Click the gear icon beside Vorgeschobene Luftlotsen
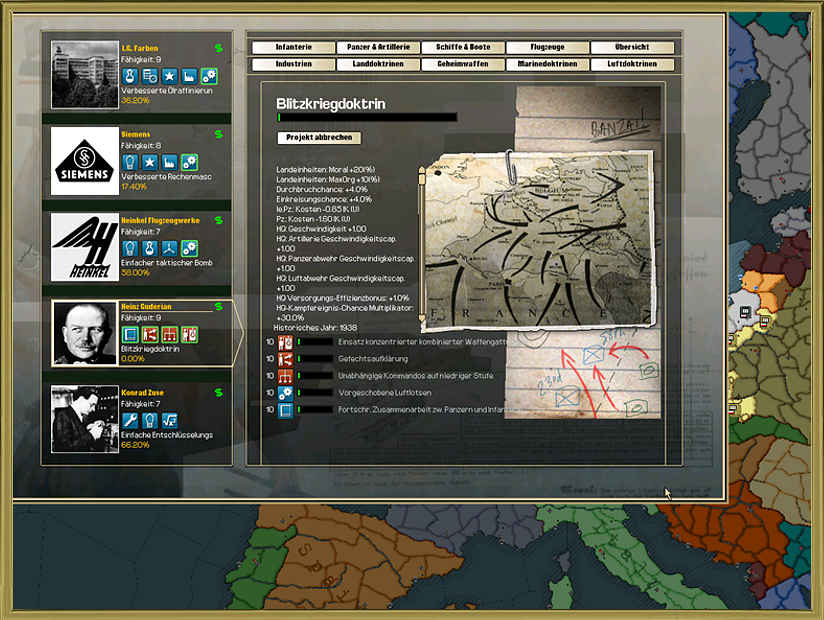The height and width of the screenshot is (620, 824). pyautogui.click(x=285, y=393)
